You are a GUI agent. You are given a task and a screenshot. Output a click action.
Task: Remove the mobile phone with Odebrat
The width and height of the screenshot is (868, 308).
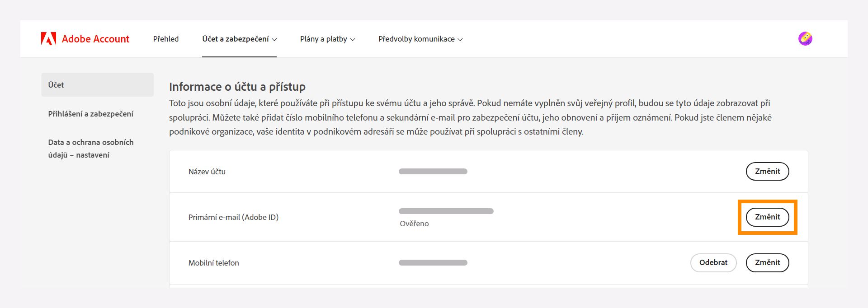(x=713, y=262)
